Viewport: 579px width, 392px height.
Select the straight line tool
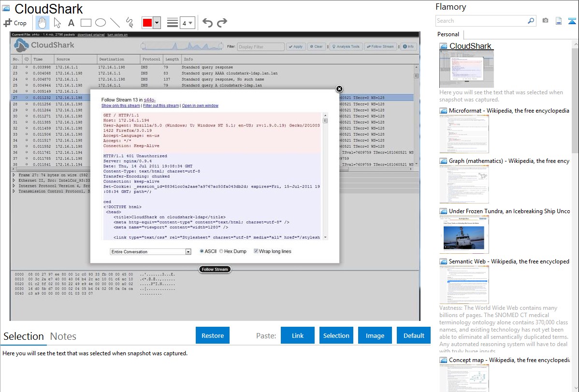click(115, 23)
